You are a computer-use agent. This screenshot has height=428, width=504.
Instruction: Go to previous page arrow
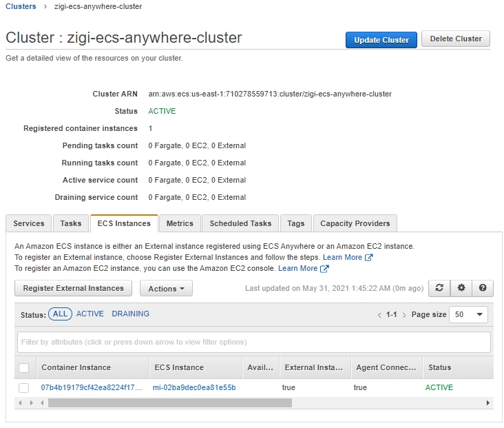pyautogui.click(x=379, y=315)
